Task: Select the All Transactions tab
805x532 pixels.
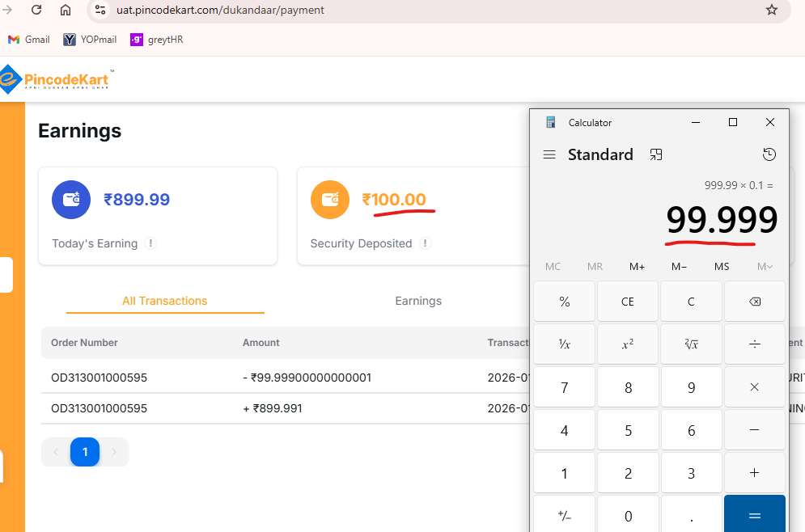Action: click(165, 301)
